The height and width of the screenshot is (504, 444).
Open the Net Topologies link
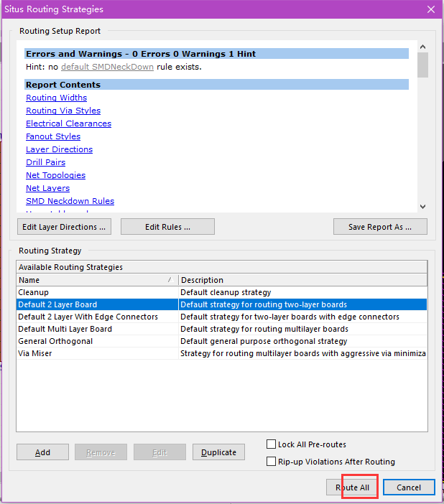pyautogui.click(x=55, y=175)
